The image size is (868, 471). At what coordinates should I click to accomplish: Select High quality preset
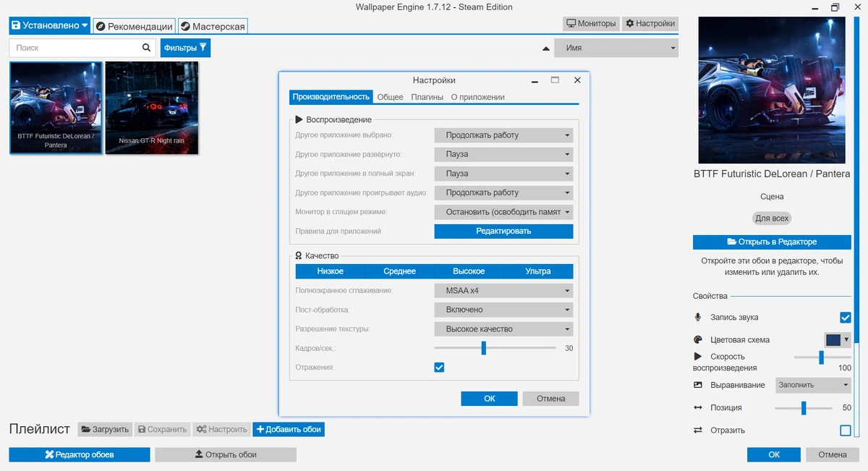pyautogui.click(x=469, y=271)
